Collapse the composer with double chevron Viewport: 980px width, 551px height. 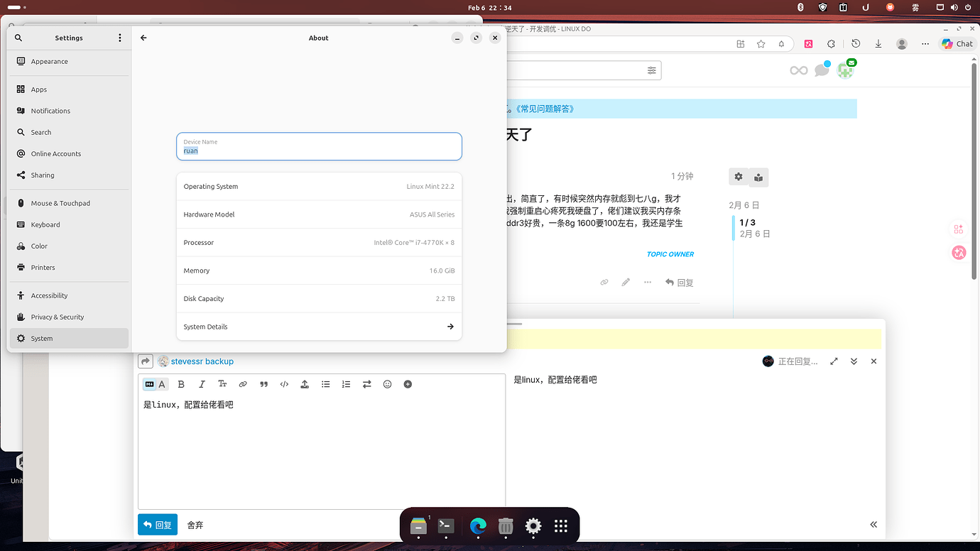(854, 361)
